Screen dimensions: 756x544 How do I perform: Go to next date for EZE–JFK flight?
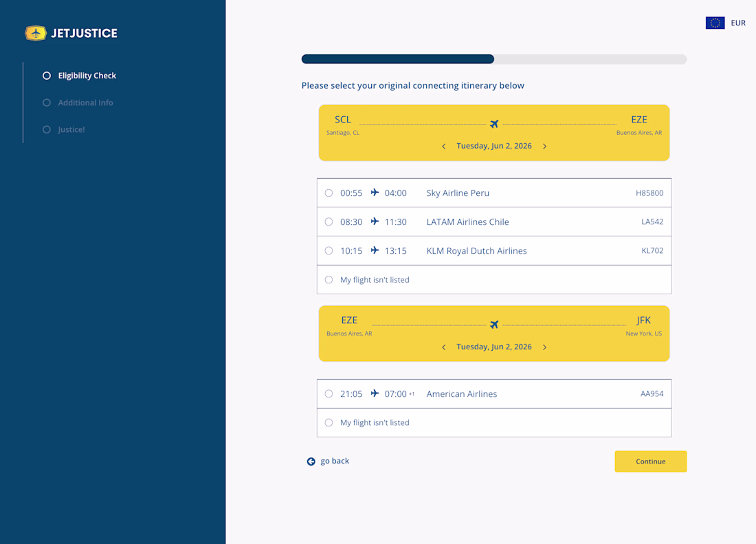[x=545, y=347]
